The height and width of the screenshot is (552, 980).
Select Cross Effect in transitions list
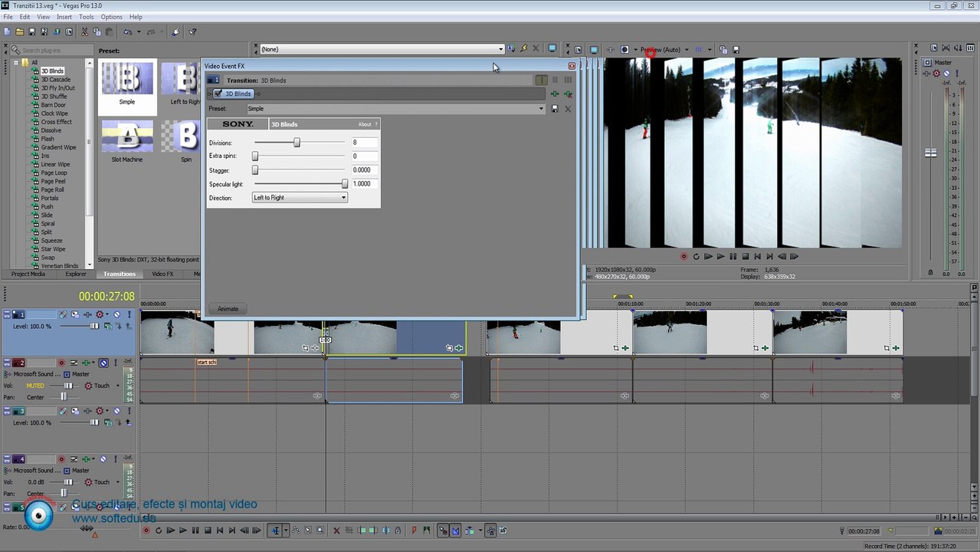click(x=56, y=122)
